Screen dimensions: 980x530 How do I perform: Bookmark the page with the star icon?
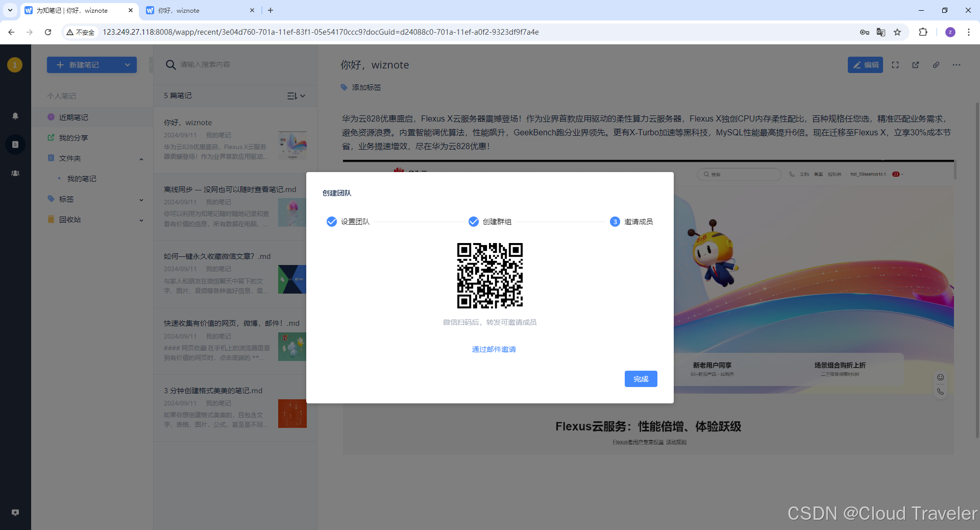click(898, 32)
